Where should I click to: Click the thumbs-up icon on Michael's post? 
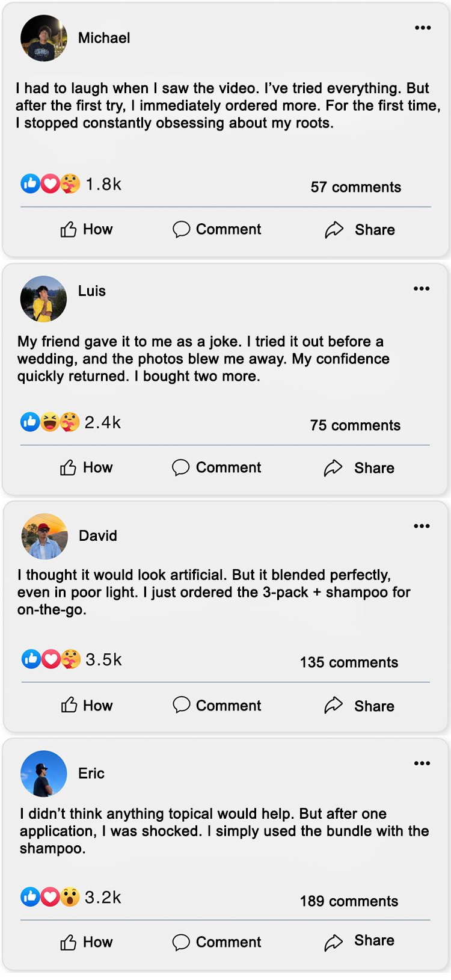[x=69, y=229]
